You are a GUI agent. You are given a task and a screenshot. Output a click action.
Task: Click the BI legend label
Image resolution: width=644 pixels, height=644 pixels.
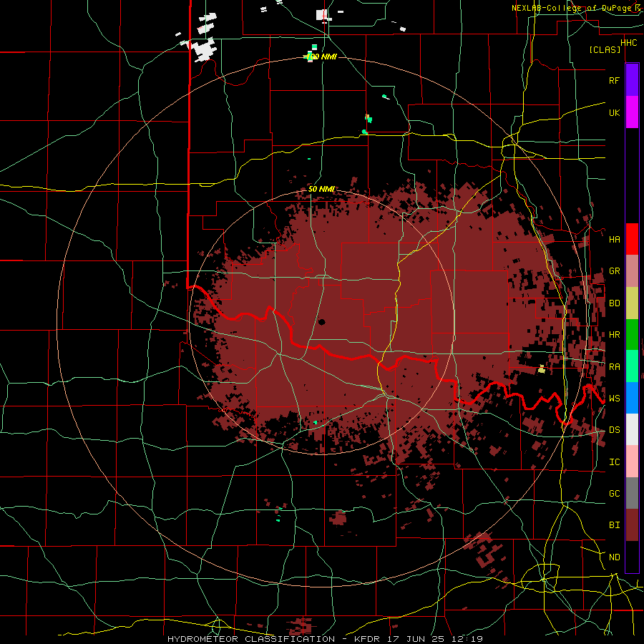pyautogui.click(x=614, y=525)
